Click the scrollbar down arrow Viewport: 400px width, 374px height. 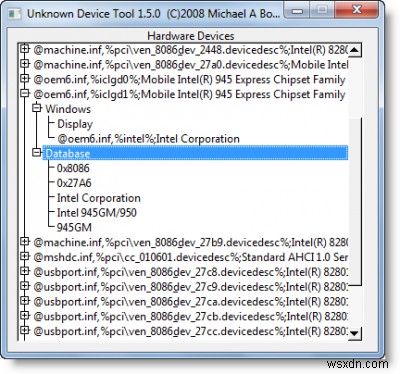(x=354, y=333)
